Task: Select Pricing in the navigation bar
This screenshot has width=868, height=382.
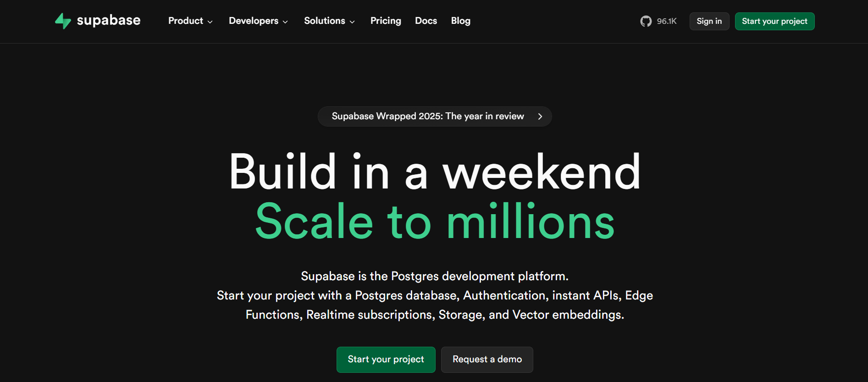Action: 386,21
